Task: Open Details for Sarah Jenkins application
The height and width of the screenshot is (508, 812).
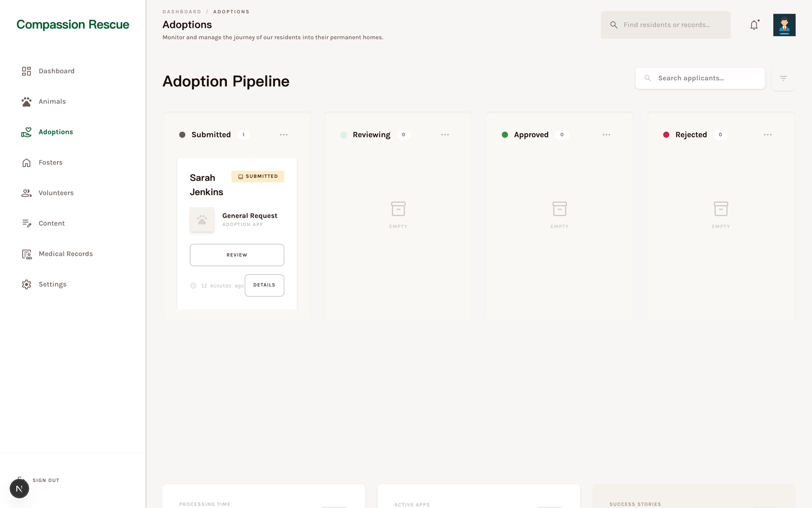Action: (x=264, y=285)
